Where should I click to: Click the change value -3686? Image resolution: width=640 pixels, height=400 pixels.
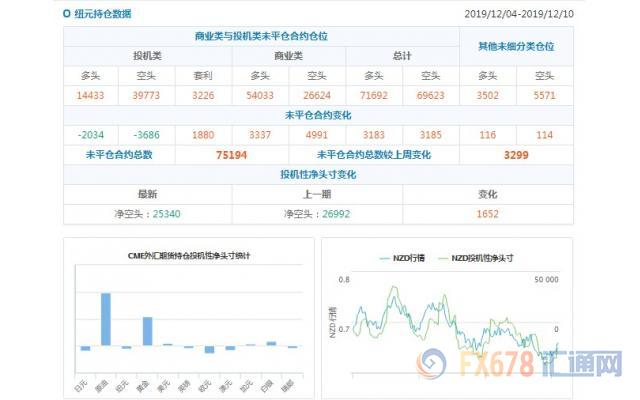[146, 135]
